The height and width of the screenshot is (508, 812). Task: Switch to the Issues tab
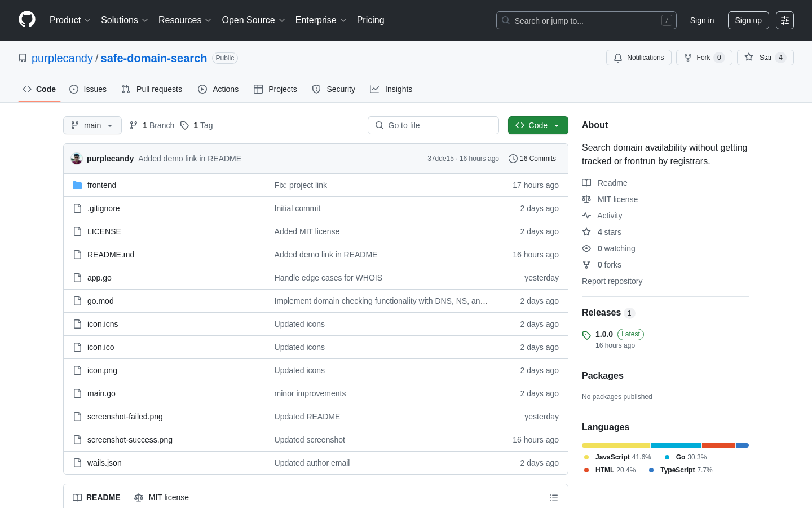point(88,89)
